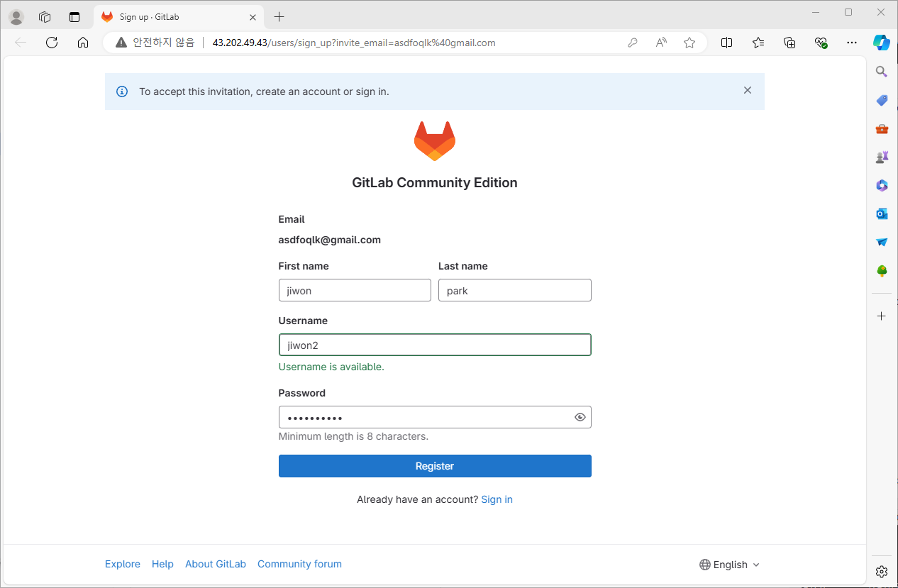898x588 pixels.
Task: Open the sidebar tools briefcase icon
Action: tap(882, 128)
